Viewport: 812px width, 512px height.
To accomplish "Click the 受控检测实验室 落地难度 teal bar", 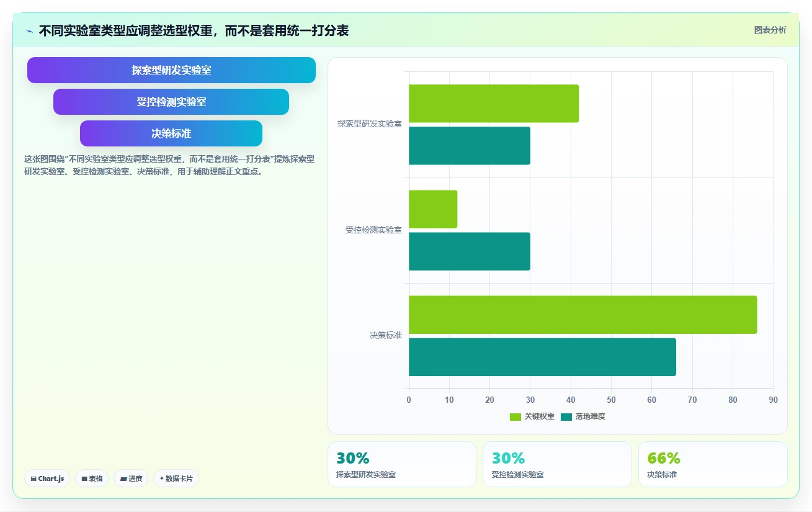I will (x=470, y=251).
